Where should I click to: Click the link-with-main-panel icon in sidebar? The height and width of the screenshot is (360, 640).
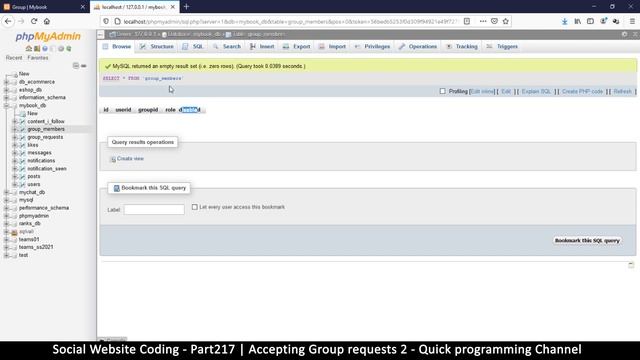pos(84,66)
